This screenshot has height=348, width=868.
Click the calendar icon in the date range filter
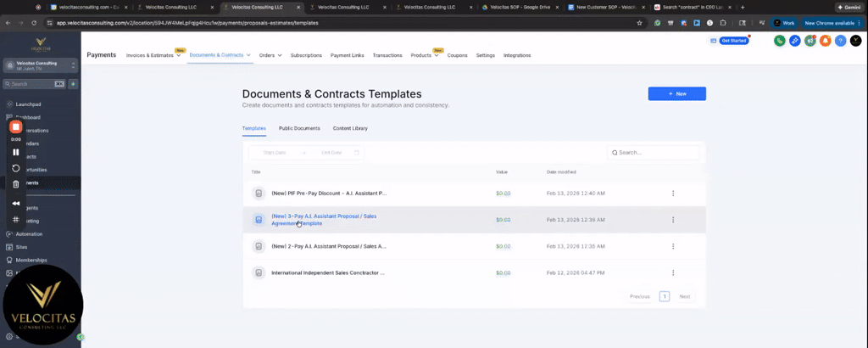[x=357, y=153]
